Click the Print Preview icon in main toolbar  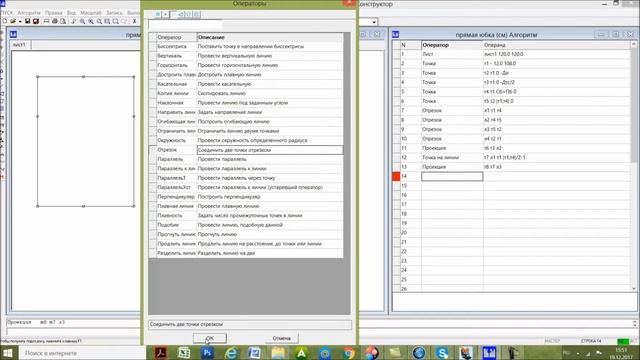(63, 21)
